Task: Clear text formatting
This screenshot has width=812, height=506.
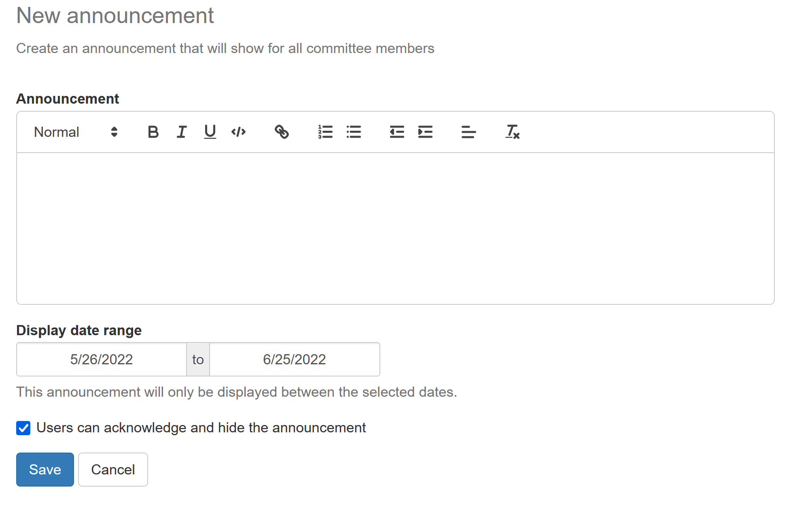Action: (x=512, y=132)
